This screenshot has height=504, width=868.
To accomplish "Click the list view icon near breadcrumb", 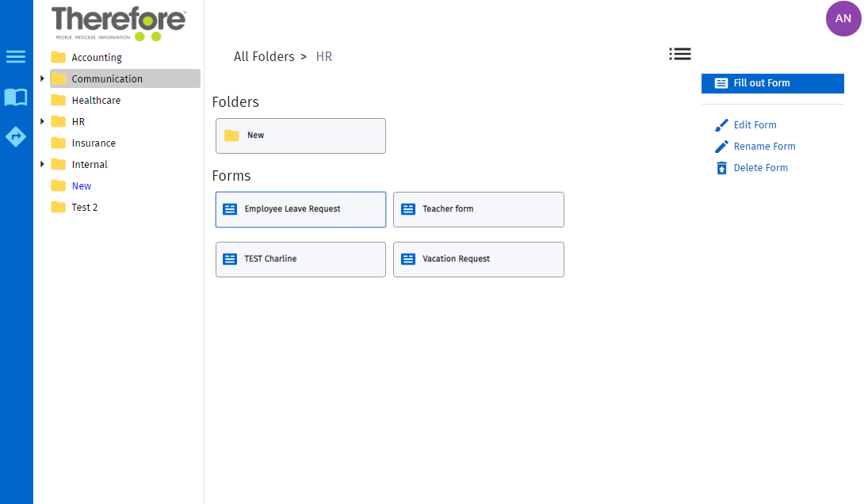I will [x=679, y=54].
